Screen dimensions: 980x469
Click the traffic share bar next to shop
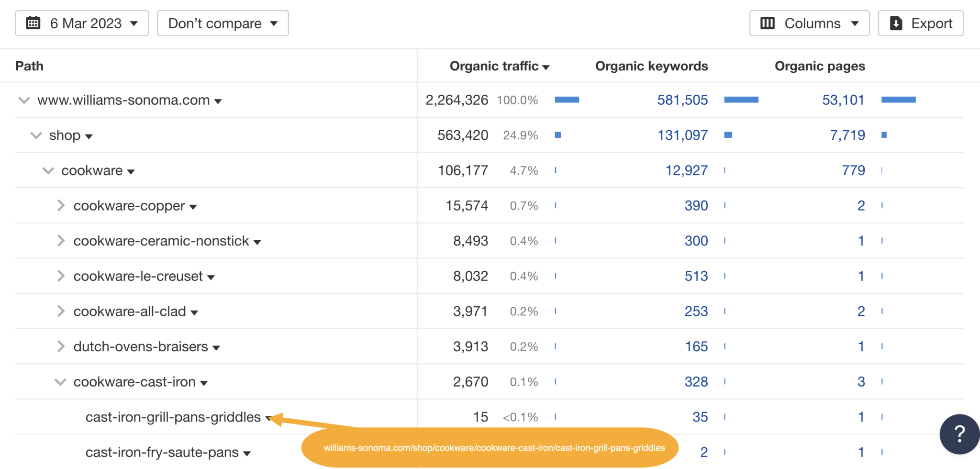[x=558, y=135]
